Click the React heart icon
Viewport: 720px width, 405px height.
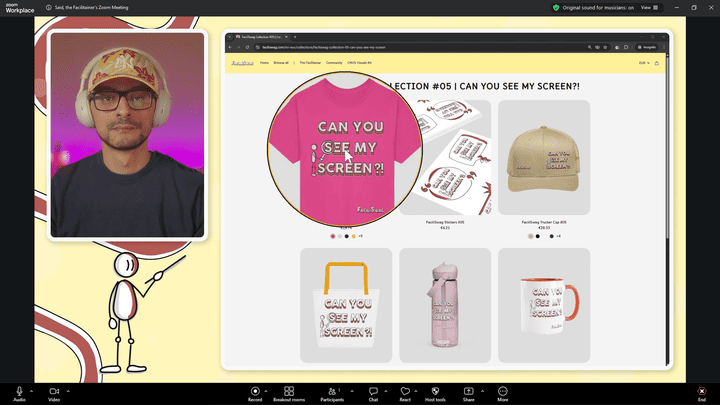(x=405, y=391)
